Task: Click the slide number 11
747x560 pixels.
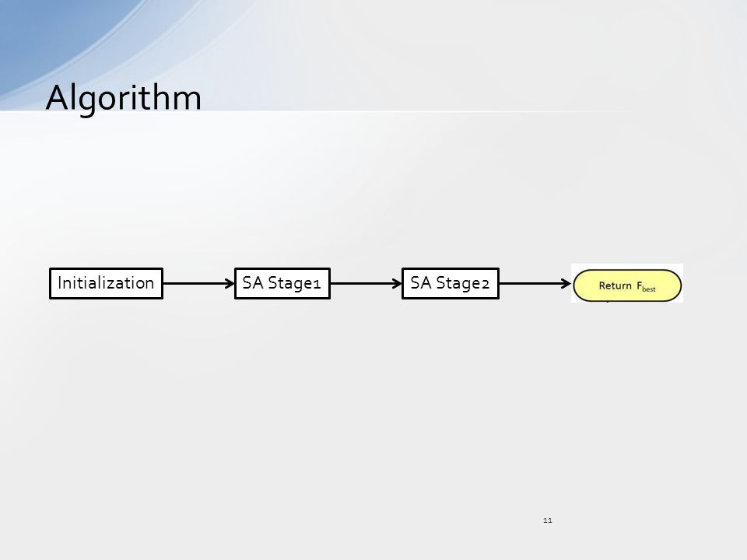Action: (x=547, y=520)
